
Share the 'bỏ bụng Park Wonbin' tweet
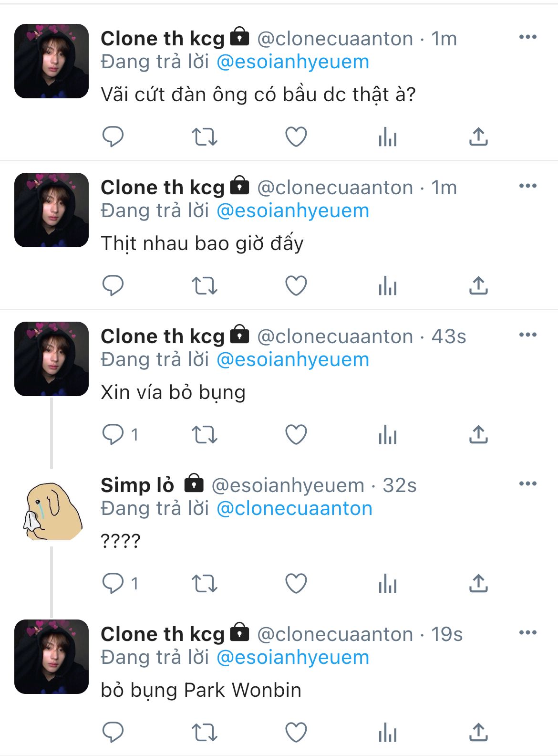[478, 732]
